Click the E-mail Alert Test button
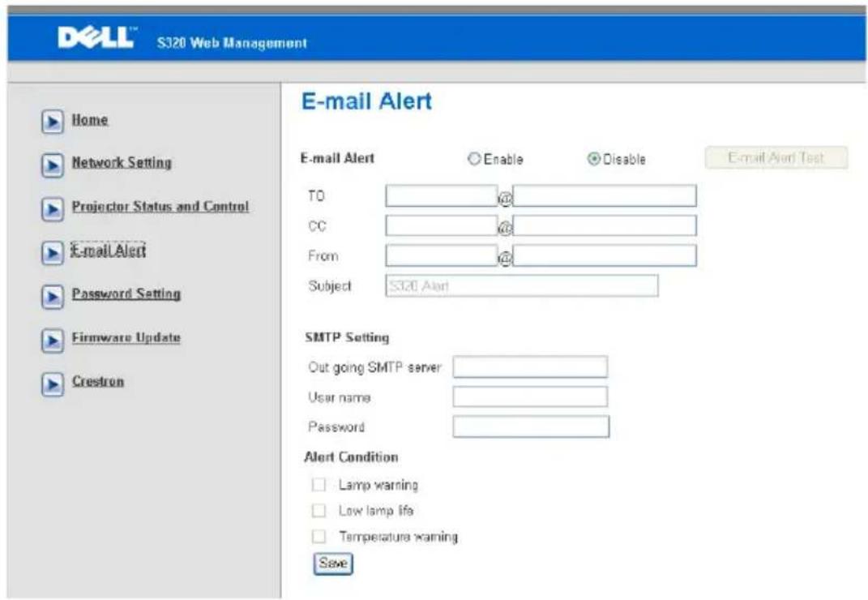Screen dimensions: 868x600 coord(776,157)
